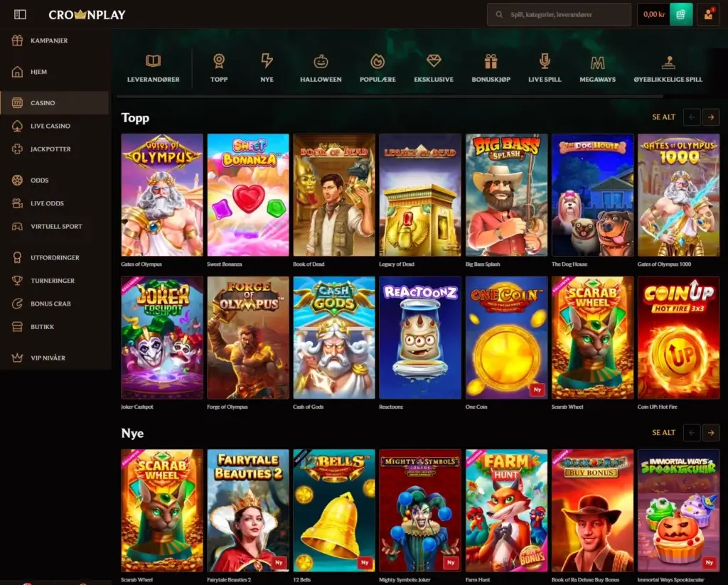The width and height of the screenshot is (728, 585).
Task: Open the Reactoonz game
Action: 420,338
